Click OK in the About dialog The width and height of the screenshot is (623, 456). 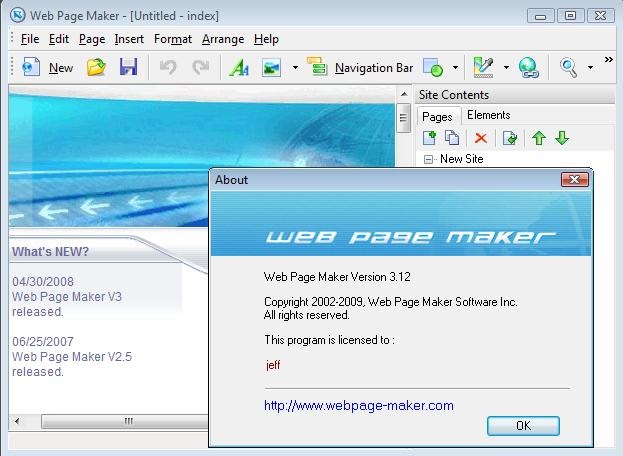523,426
